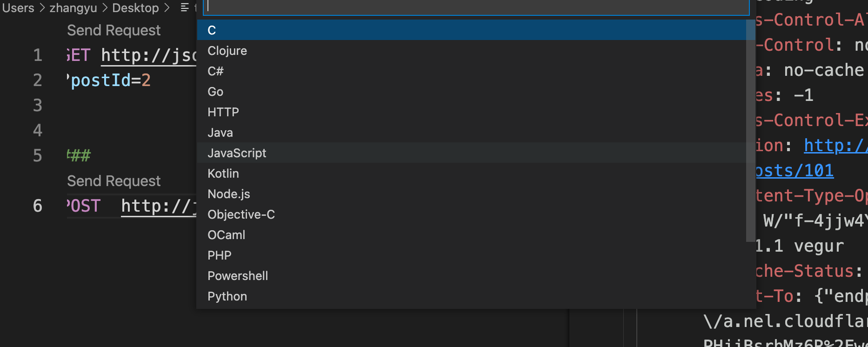Click the "zhangyu" breadcrumb item
The width and height of the screenshot is (868, 347).
[73, 7]
